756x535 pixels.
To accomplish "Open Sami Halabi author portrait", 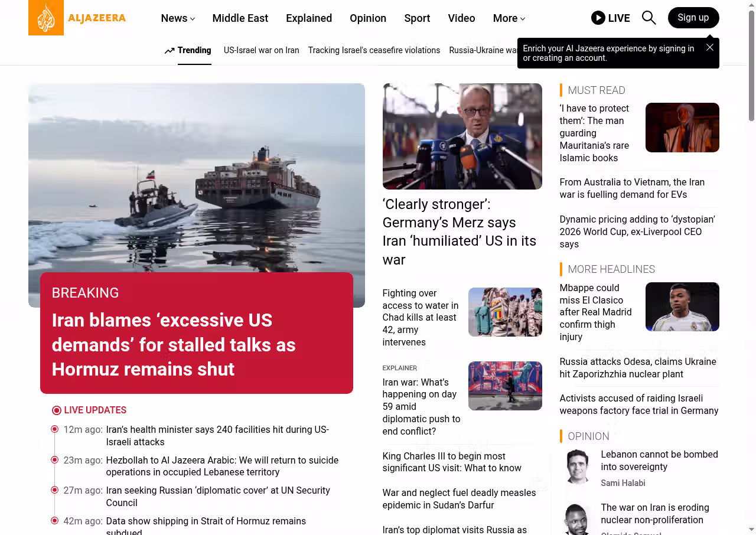I will pos(577,467).
